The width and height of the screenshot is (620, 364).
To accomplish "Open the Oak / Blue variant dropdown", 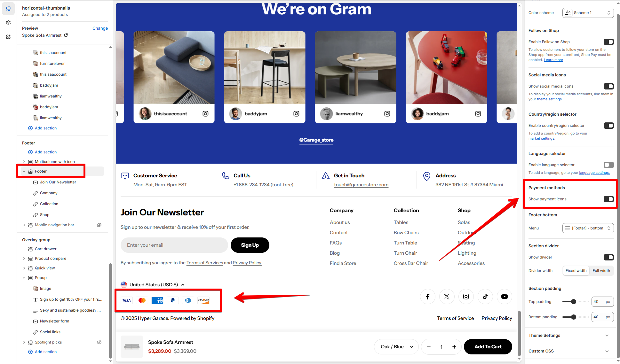I will point(396,347).
